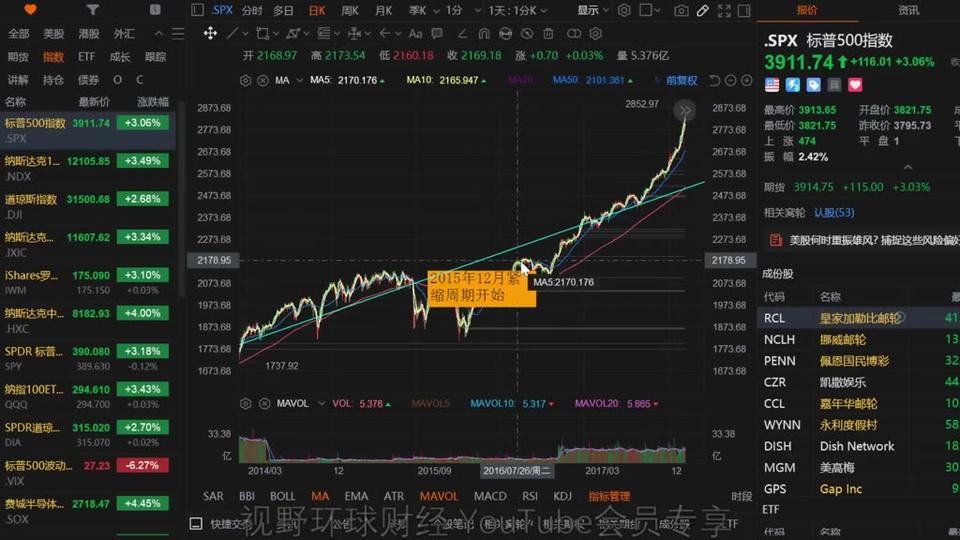The width and height of the screenshot is (960, 540).
Task: Delete drawings with the trash icon
Action: (x=549, y=33)
